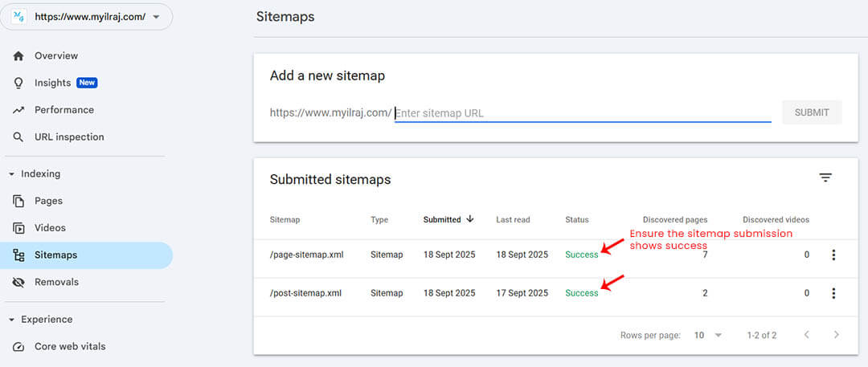Click the Sitemaps tree icon
Screen dimensions: 868x367
pos(18,255)
